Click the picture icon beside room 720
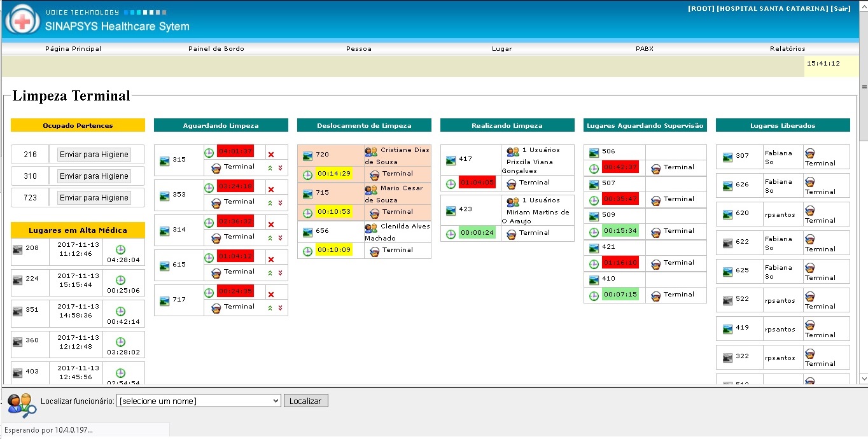The image size is (868, 439). (x=308, y=155)
